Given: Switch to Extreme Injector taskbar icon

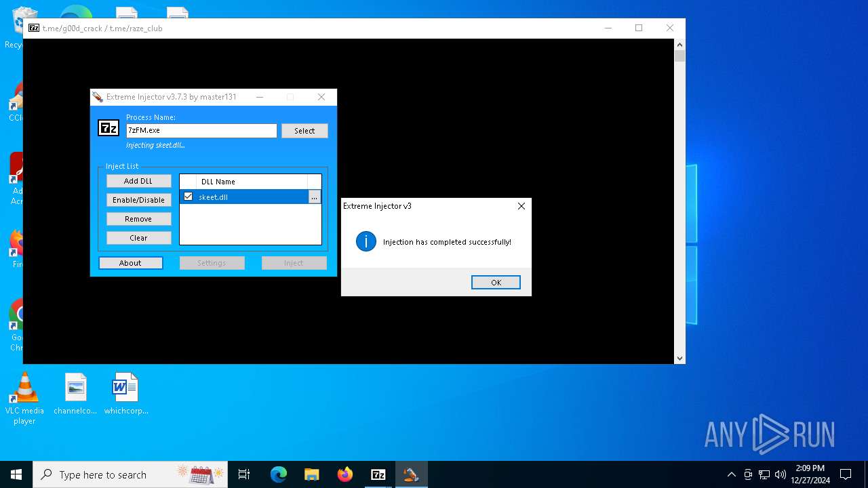Looking at the screenshot, I should [411, 474].
